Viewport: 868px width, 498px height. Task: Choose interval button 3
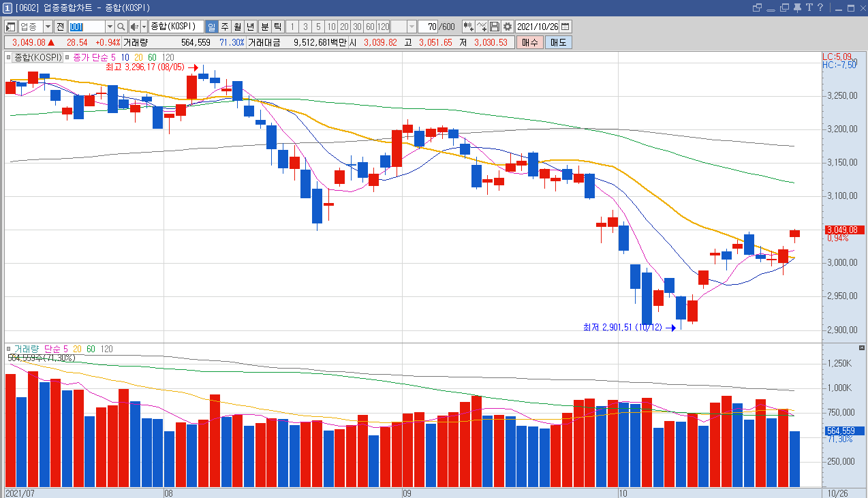[x=305, y=27]
